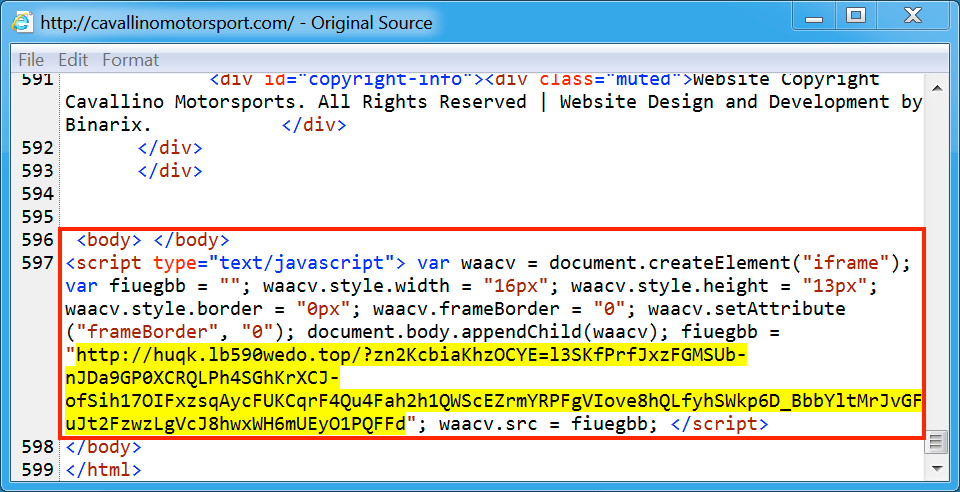Click the "</body>" tag on line 598
The image size is (960, 492).
coord(103,447)
